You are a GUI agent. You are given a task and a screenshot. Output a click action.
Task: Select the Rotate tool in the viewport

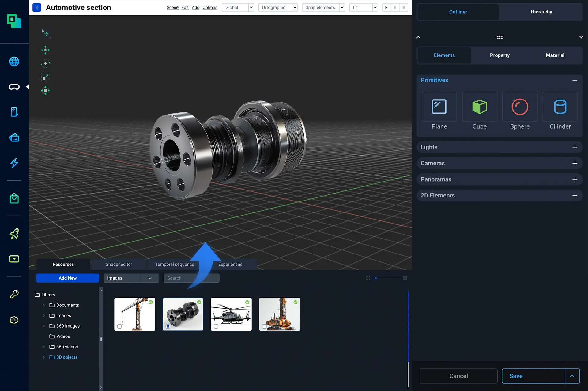pos(45,63)
